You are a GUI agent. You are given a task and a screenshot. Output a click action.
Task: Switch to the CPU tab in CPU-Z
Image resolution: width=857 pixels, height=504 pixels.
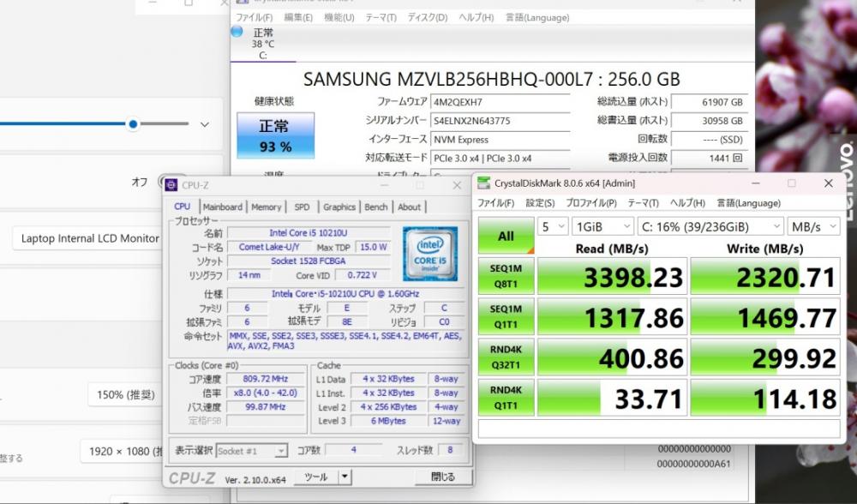182,207
